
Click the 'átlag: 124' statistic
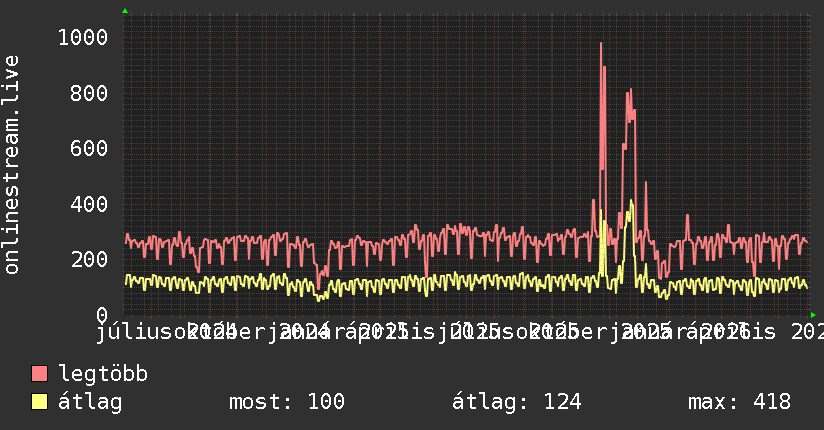(x=517, y=402)
